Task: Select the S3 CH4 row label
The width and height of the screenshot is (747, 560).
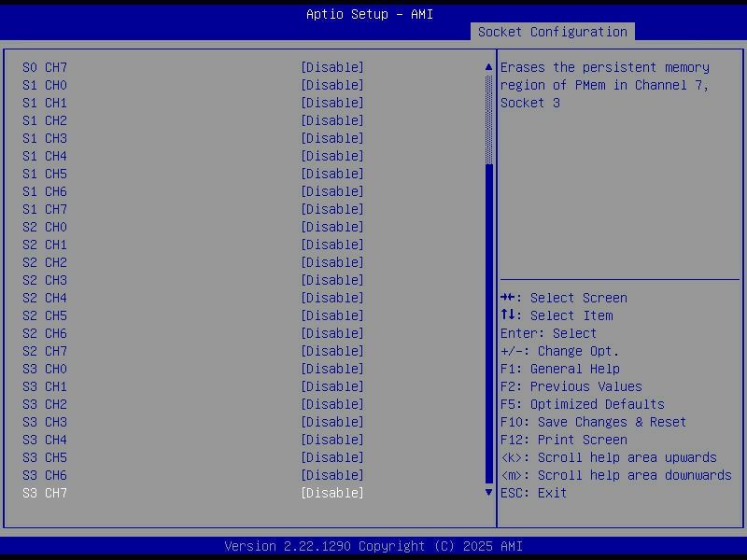Action: click(45, 440)
